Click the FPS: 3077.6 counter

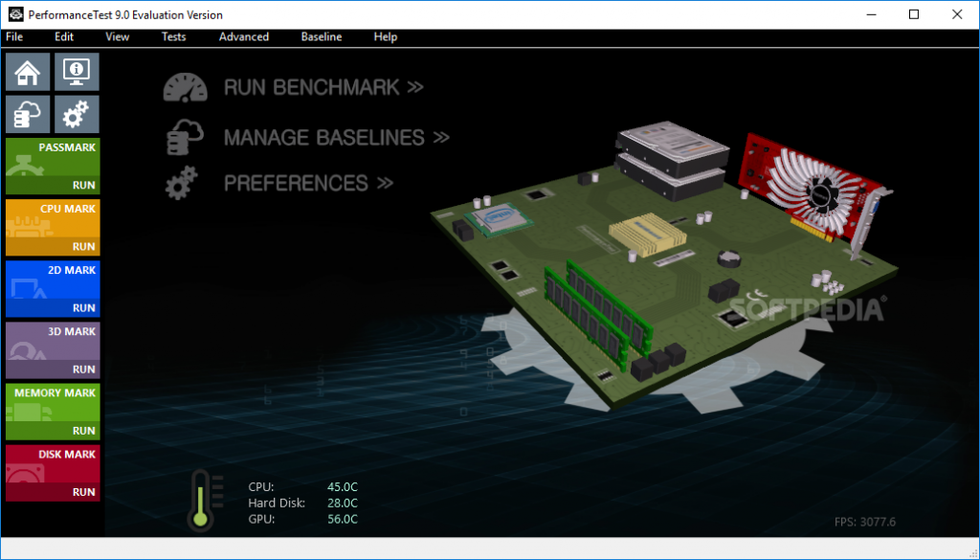coord(865,522)
